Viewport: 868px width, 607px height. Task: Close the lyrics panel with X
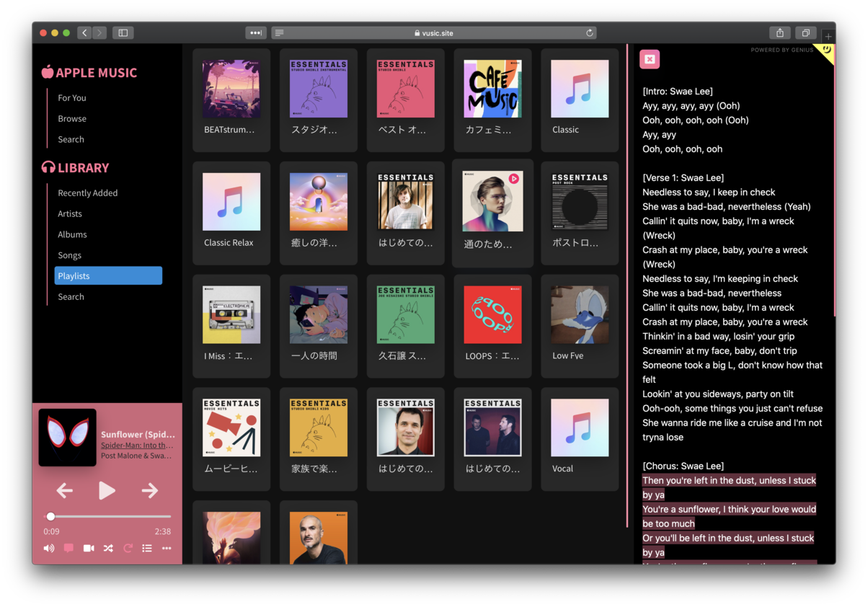tap(650, 59)
